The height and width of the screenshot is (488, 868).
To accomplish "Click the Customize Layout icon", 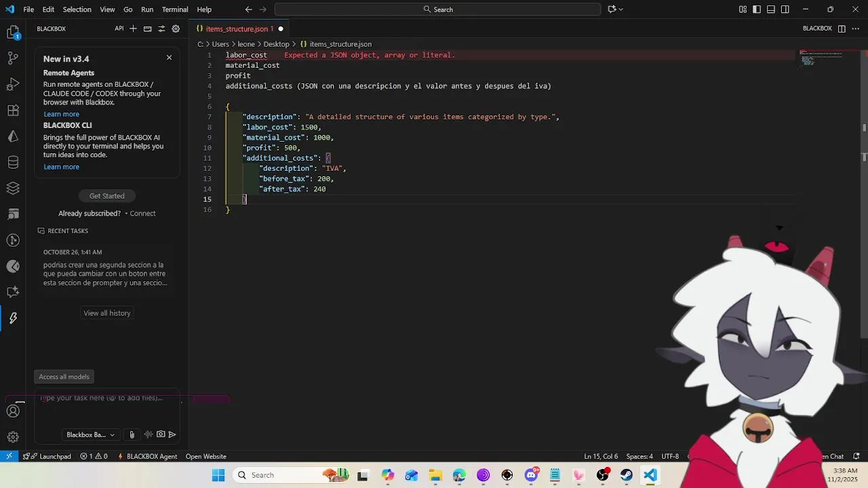I will pyautogui.click(x=743, y=9).
